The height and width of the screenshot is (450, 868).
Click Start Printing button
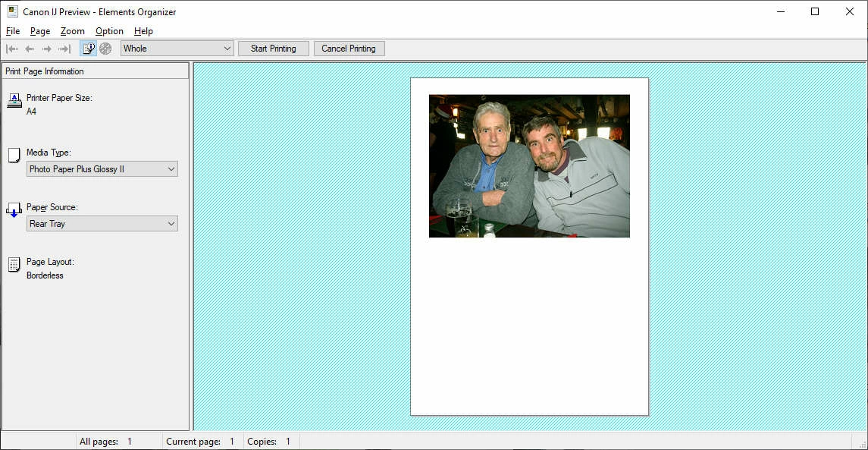pyautogui.click(x=274, y=49)
